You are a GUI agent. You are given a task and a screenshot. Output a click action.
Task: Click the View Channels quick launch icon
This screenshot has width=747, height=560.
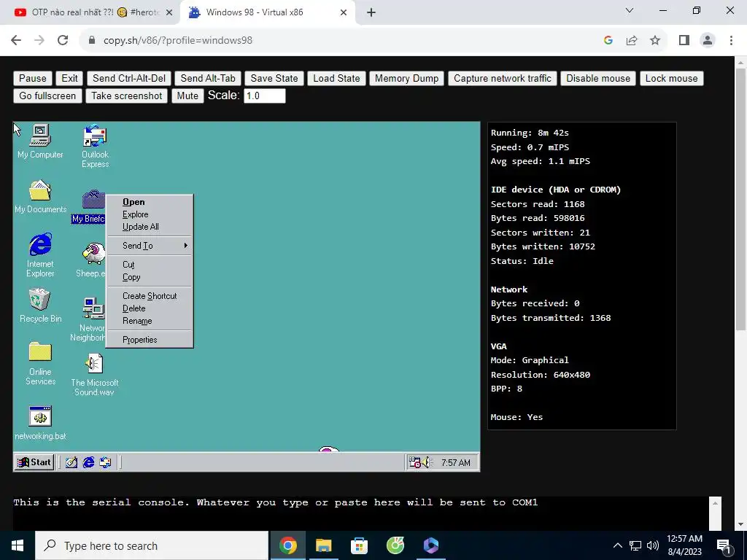[x=105, y=462]
